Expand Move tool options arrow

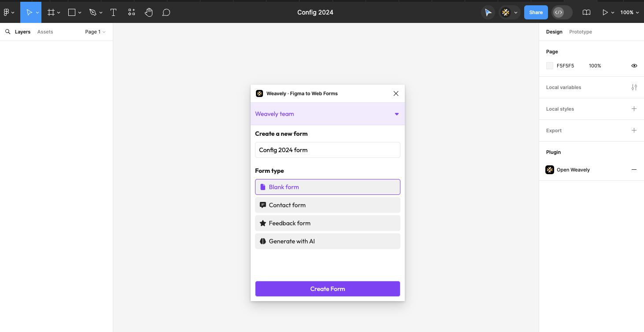coord(37,13)
